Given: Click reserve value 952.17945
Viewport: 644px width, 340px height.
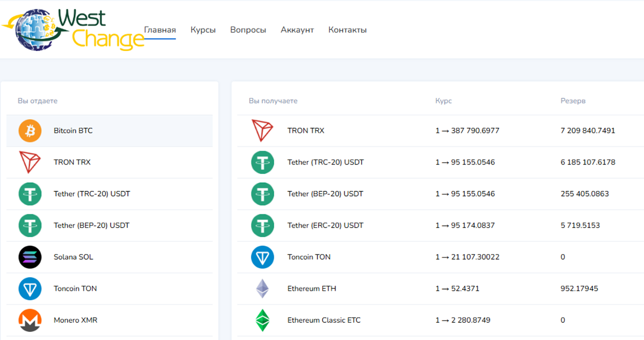Looking at the screenshot, I should pyautogui.click(x=579, y=288).
